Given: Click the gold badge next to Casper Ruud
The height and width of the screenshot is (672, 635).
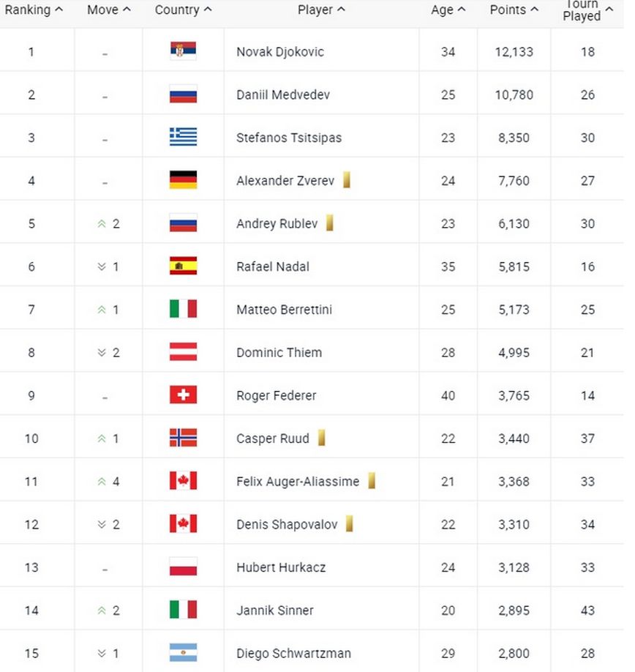Looking at the screenshot, I should (321, 438).
